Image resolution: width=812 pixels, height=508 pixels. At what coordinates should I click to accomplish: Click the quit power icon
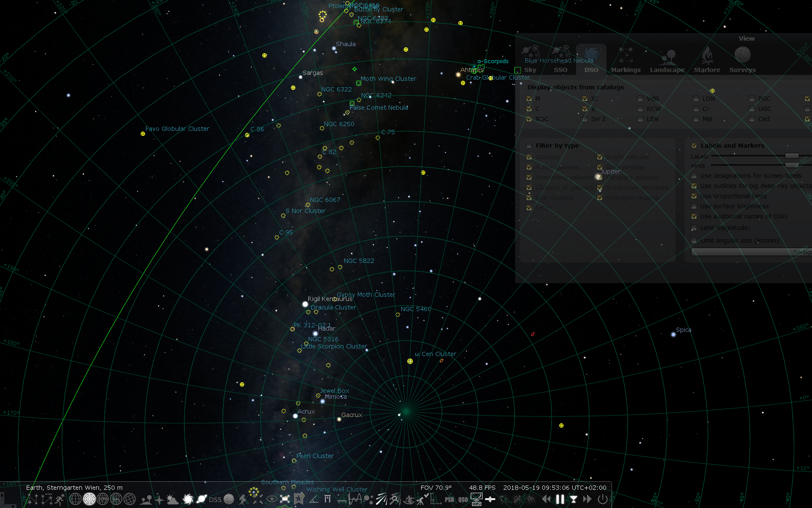[602, 500]
